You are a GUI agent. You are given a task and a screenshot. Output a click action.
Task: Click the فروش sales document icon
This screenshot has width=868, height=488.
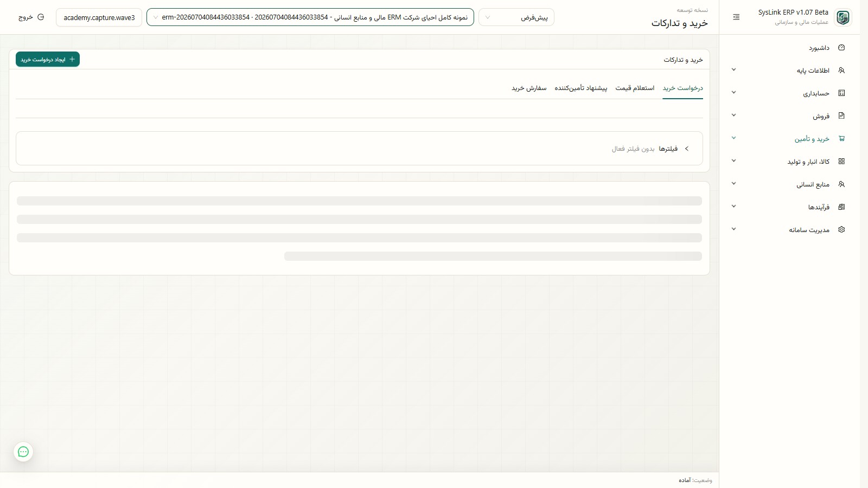[x=841, y=116]
